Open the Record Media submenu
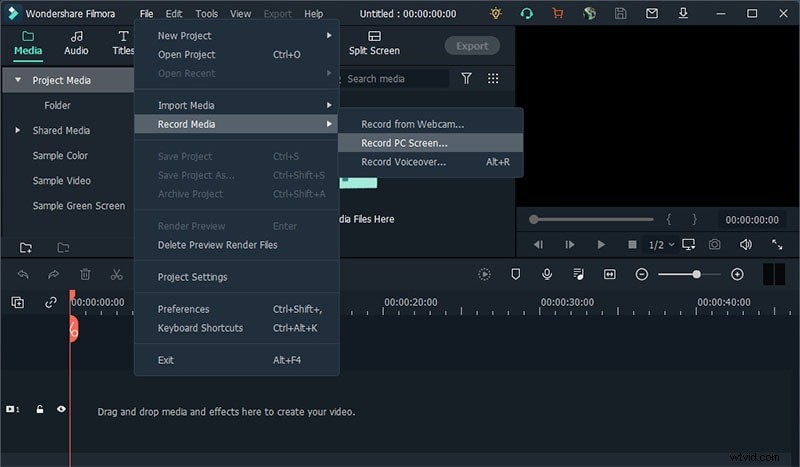The width and height of the screenshot is (800, 467). [237, 124]
